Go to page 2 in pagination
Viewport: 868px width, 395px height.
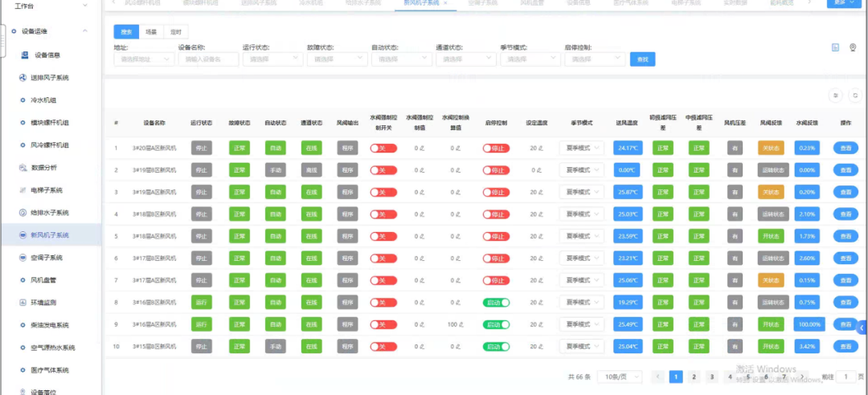click(x=694, y=377)
